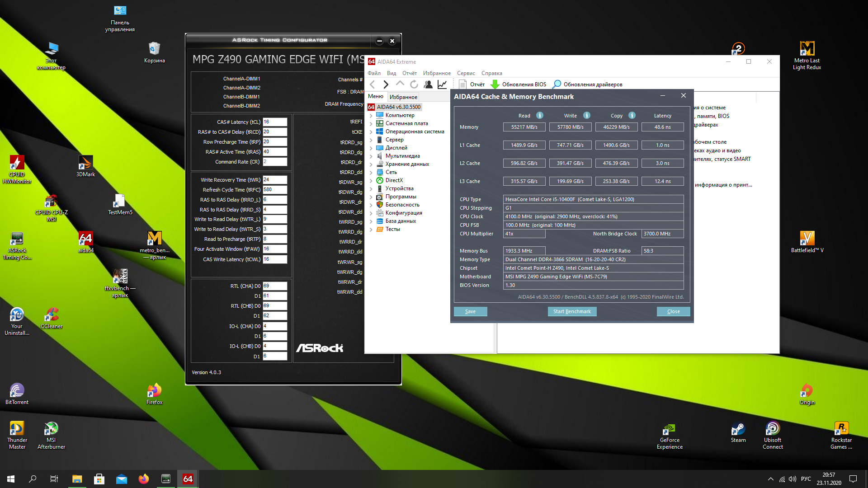Click Save in benchmark dialog
The image size is (868, 488).
470,311
